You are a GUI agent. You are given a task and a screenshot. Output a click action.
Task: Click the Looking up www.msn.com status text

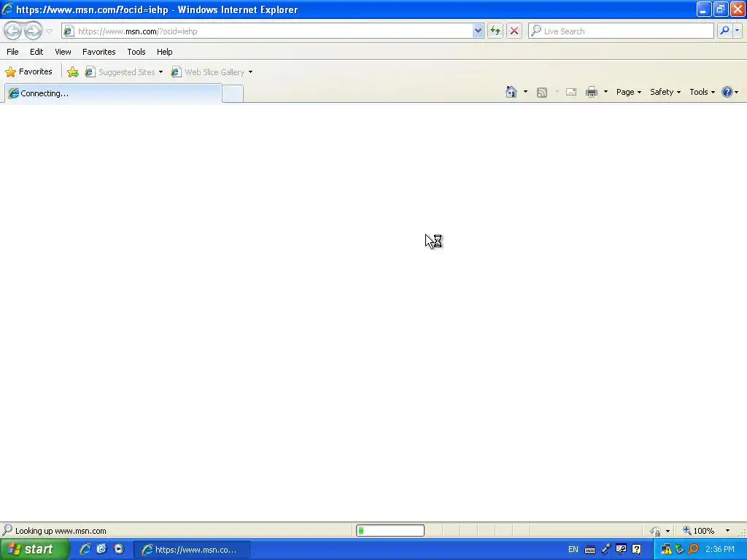(61, 531)
